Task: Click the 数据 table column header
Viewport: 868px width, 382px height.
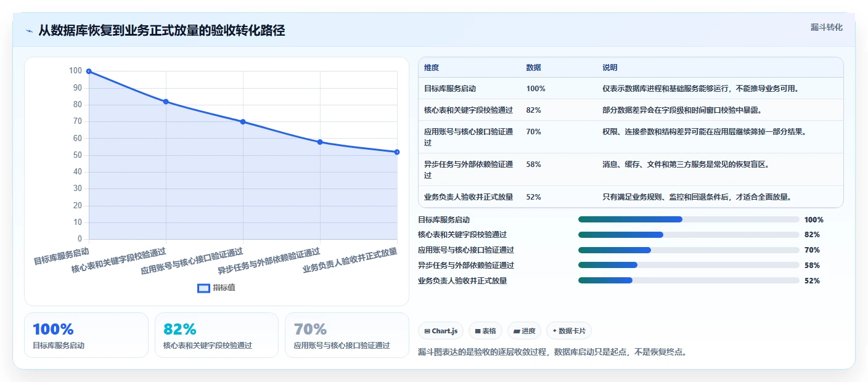Action: (x=533, y=68)
